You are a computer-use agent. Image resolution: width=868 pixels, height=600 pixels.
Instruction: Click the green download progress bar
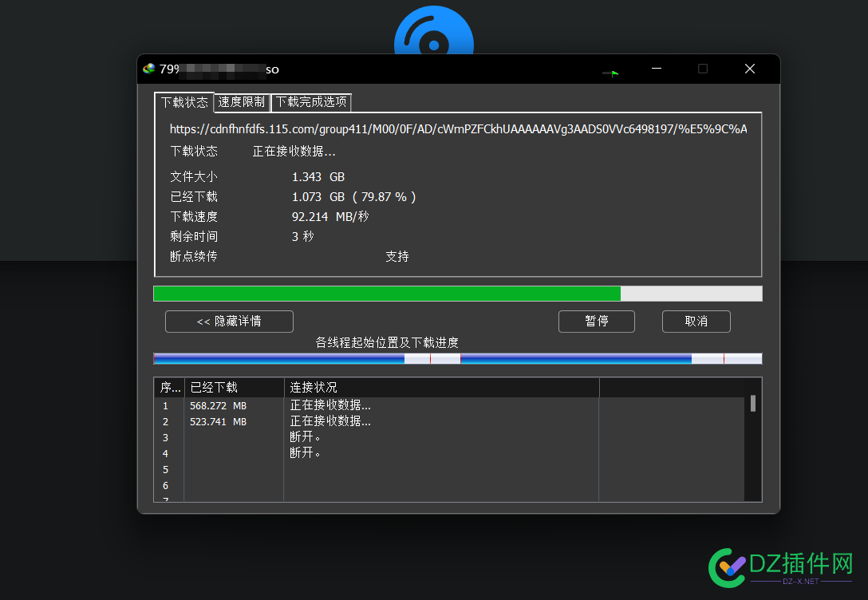point(458,294)
